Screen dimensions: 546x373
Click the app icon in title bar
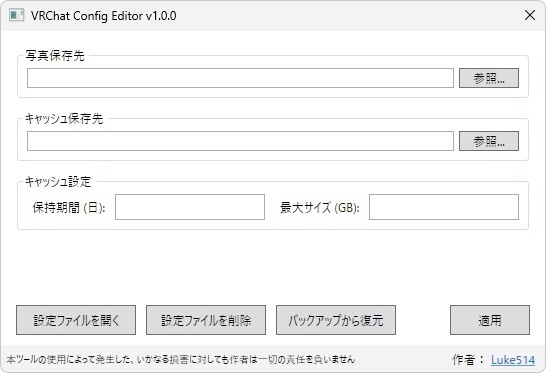16,15
